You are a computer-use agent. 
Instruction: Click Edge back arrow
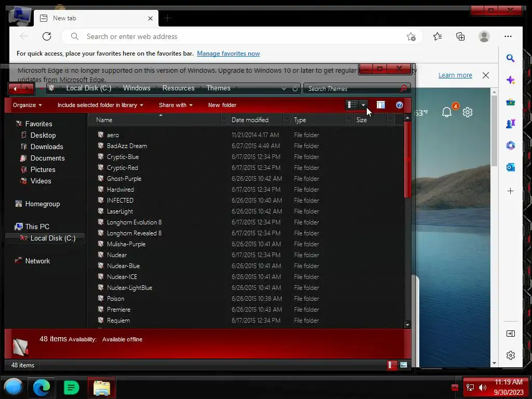[24, 36]
